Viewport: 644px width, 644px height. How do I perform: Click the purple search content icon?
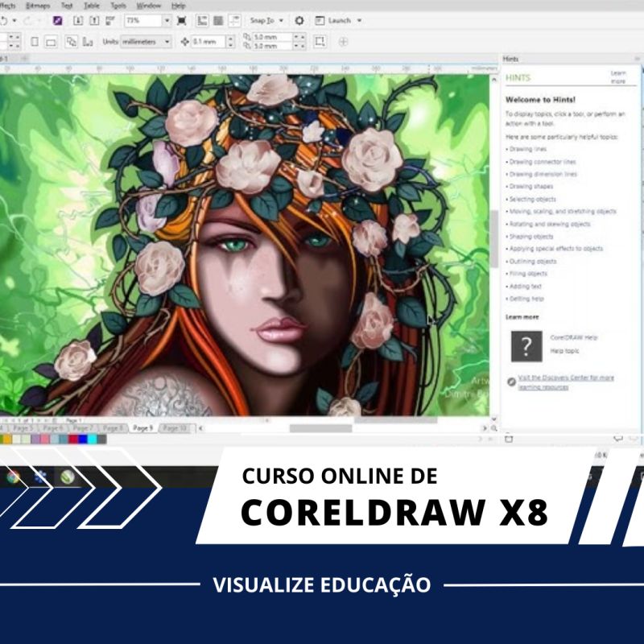(57, 21)
